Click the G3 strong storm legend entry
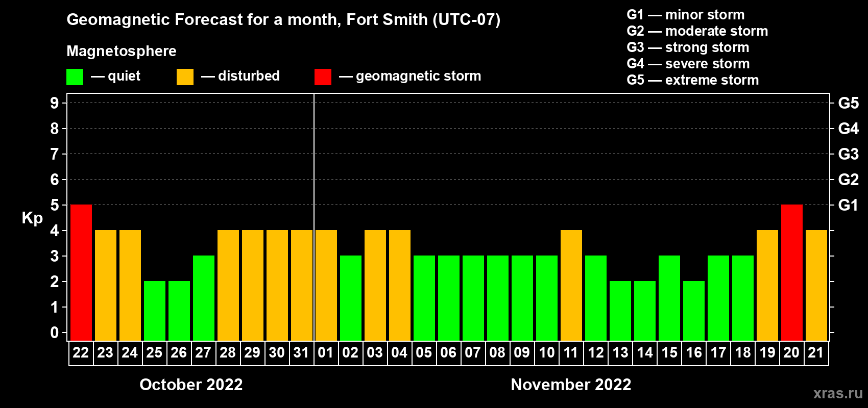The image size is (868, 408). point(688,47)
